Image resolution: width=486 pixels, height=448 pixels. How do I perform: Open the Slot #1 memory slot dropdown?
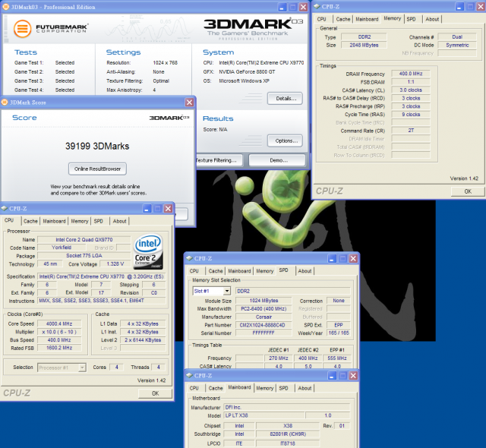(x=227, y=291)
